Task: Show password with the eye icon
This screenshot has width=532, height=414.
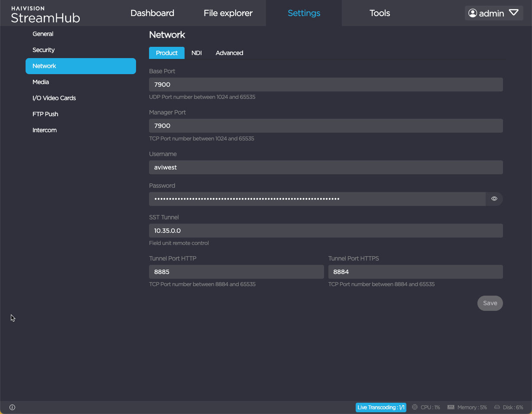Action: pos(494,199)
